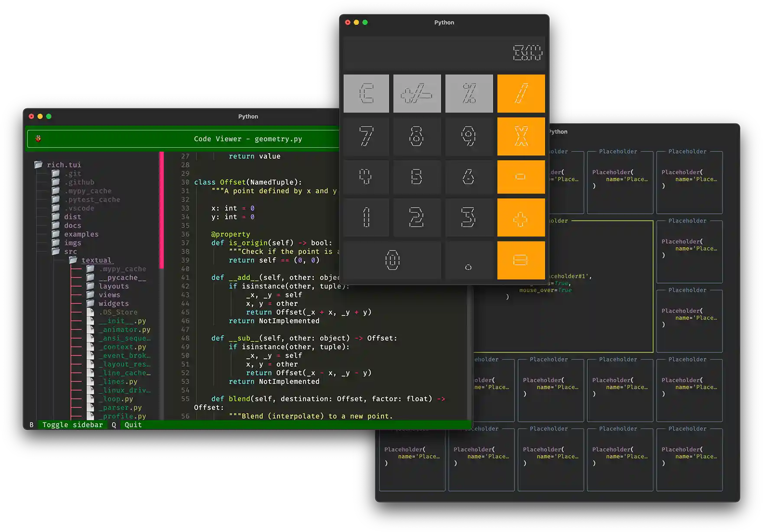Select the views folder in the file tree
This screenshot has height=532, width=763.
point(109,295)
